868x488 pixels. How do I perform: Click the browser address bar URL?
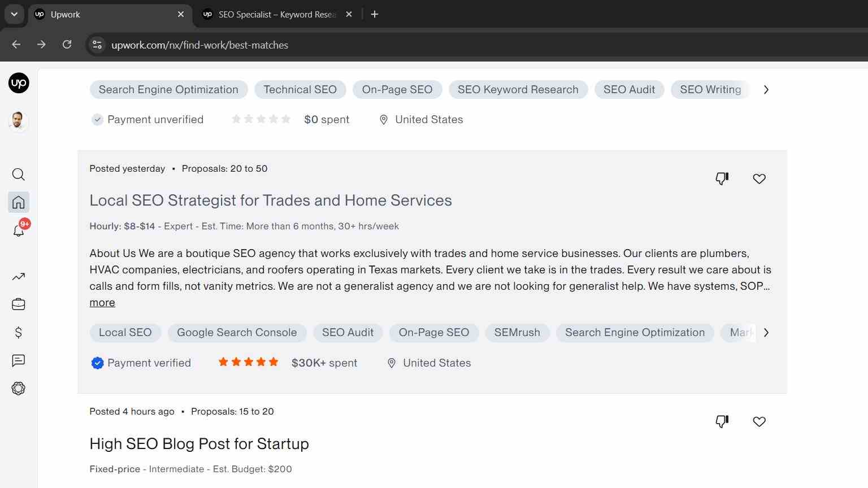click(200, 45)
